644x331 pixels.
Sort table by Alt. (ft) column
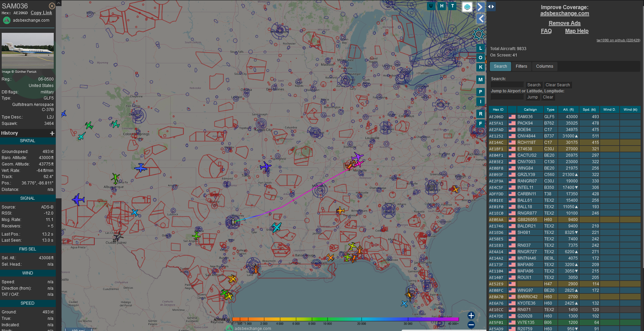(568, 109)
